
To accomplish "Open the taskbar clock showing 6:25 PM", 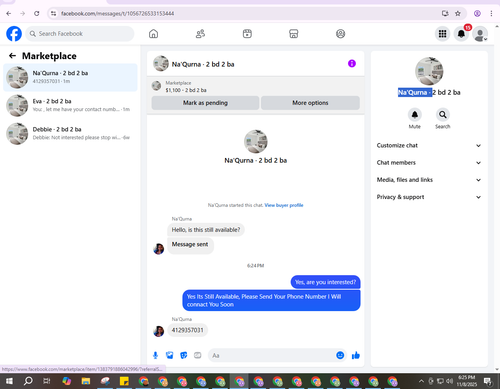I will tap(466, 381).
